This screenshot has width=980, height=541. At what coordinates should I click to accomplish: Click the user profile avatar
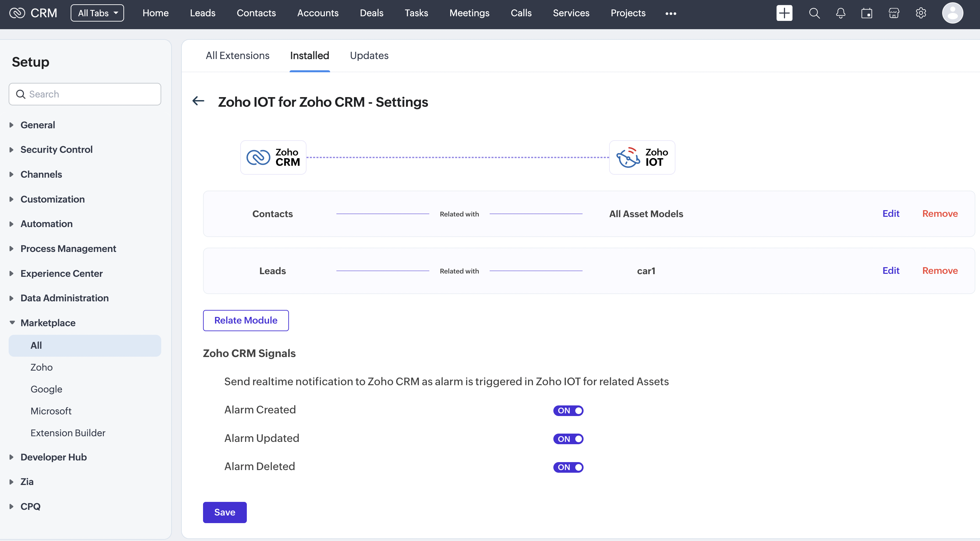pyautogui.click(x=952, y=13)
